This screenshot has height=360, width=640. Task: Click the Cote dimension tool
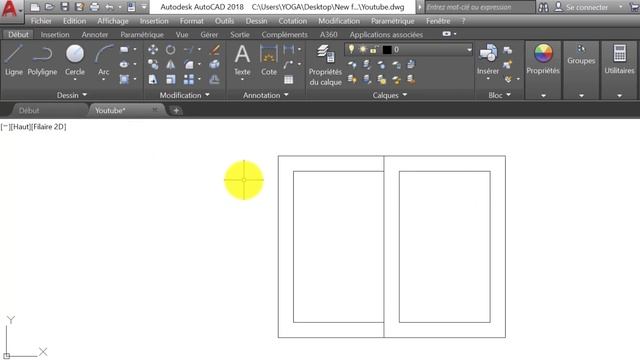[269, 60]
